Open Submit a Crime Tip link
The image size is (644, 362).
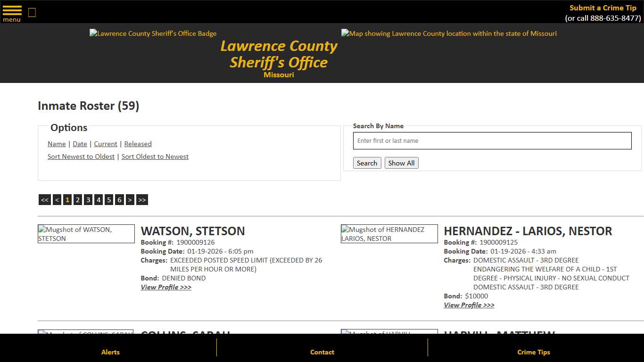tap(603, 8)
